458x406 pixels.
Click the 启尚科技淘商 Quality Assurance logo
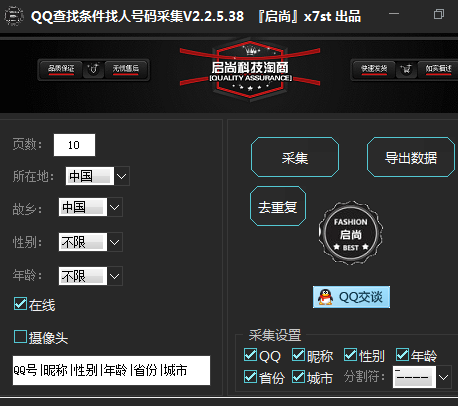pos(250,70)
